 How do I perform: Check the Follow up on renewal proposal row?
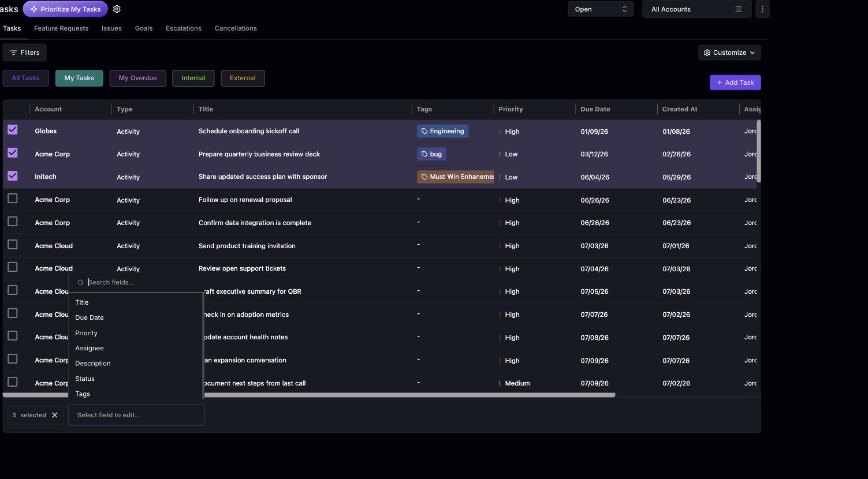pyautogui.click(x=13, y=199)
